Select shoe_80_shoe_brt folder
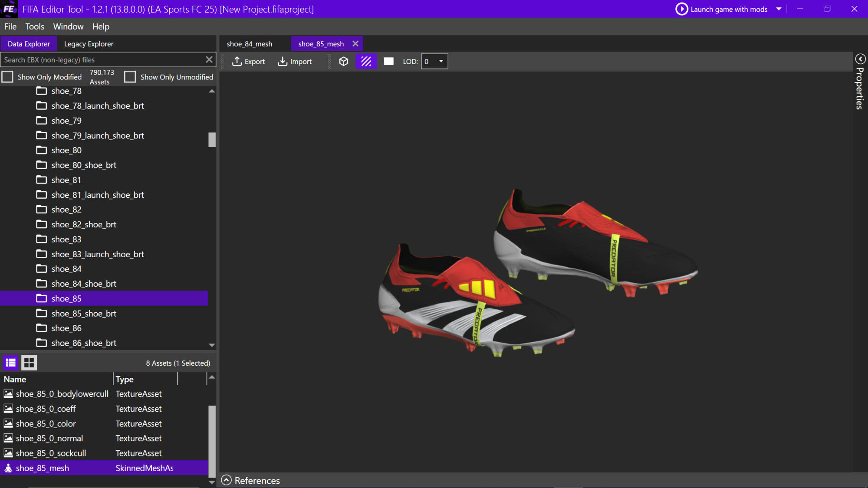Viewport: 868px width, 488px height. pyautogui.click(x=84, y=165)
